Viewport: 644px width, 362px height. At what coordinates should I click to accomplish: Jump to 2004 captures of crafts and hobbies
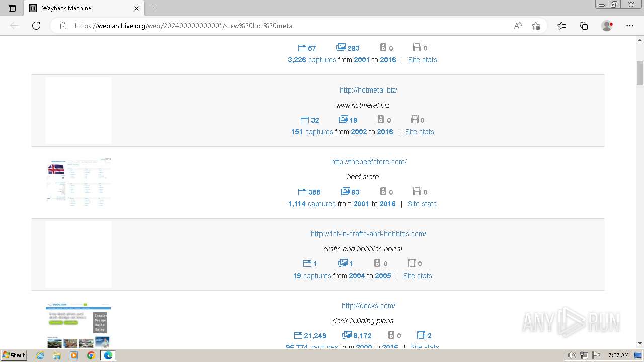[x=357, y=276]
